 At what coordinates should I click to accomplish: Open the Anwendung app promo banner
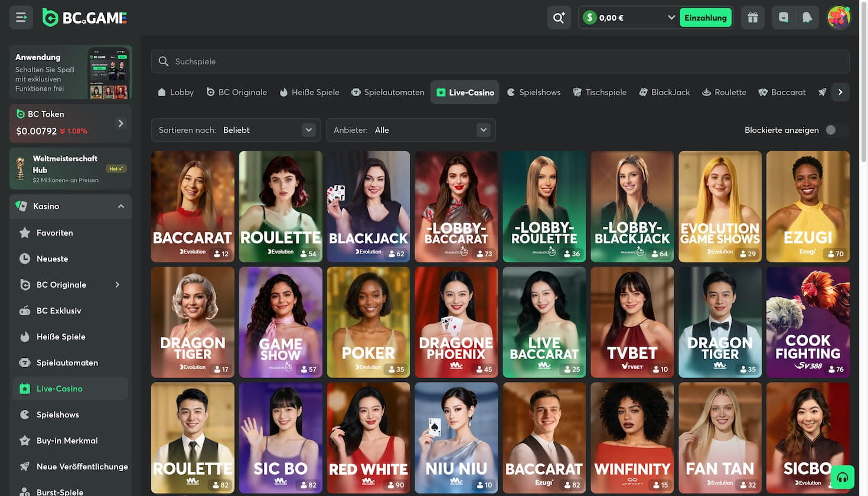(71, 72)
